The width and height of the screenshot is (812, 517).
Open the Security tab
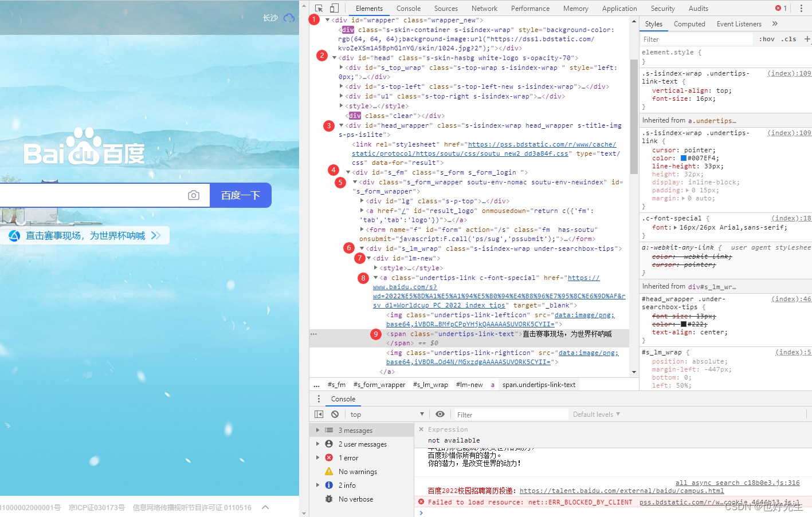click(663, 8)
